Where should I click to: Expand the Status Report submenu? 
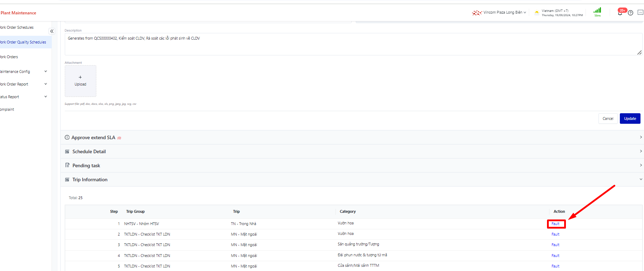pyautogui.click(x=46, y=97)
